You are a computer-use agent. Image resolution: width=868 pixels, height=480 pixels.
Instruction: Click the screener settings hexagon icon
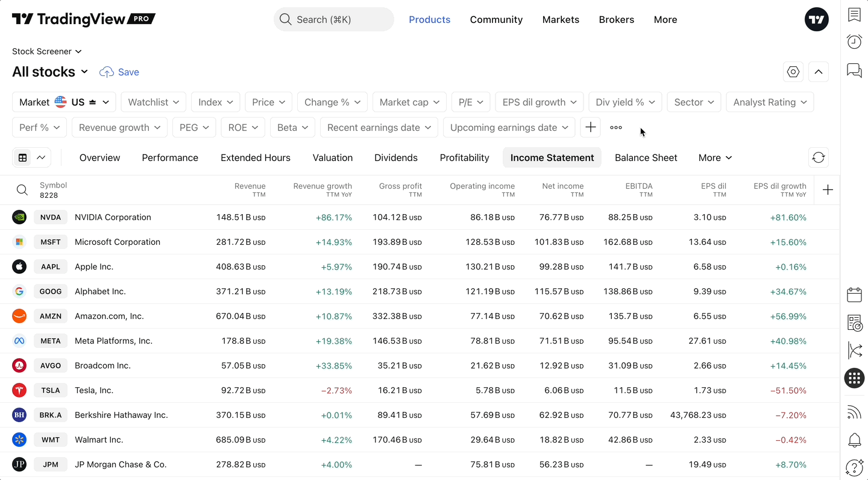tap(793, 72)
